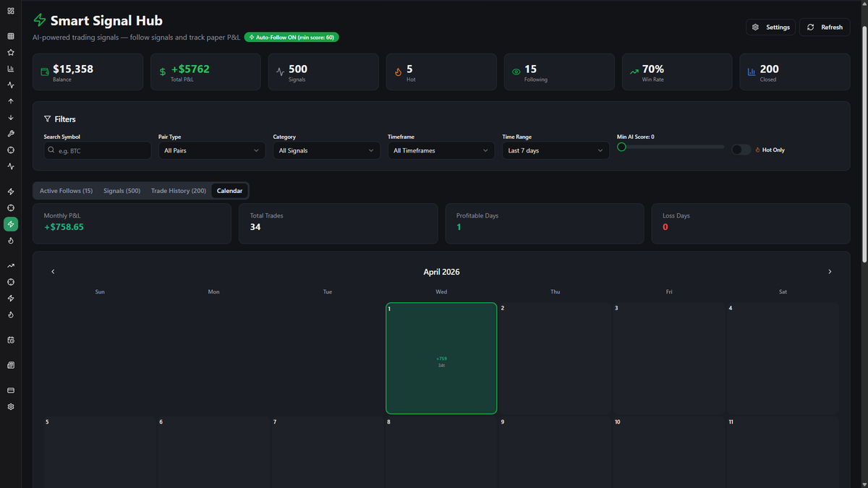Expand the Pair Type dropdown

tap(211, 150)
